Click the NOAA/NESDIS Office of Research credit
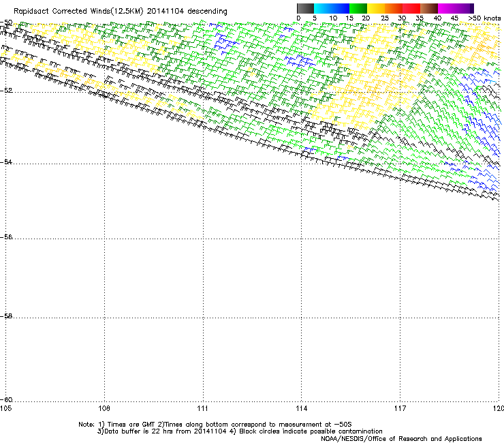The height and width of the screenshot is (443, 504). point(401,438)
